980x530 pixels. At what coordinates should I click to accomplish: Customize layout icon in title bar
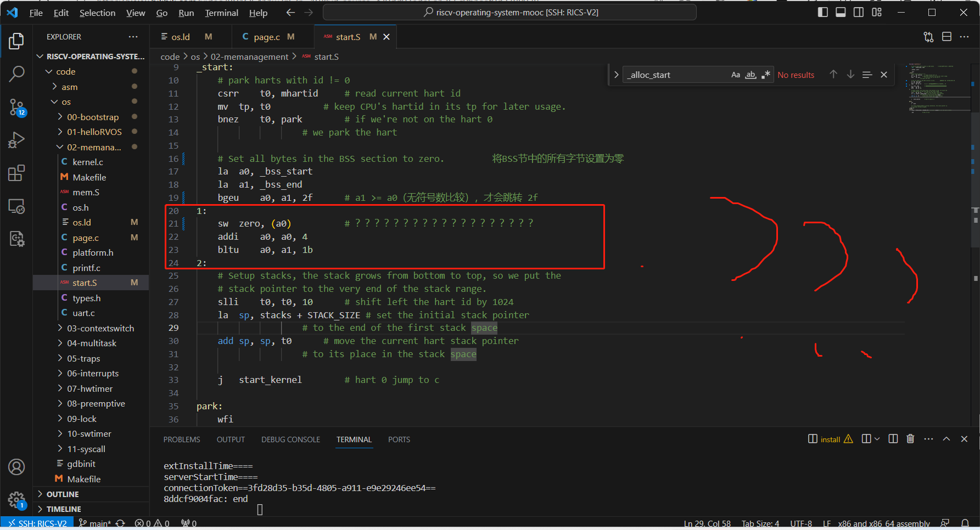pos(877,12)
